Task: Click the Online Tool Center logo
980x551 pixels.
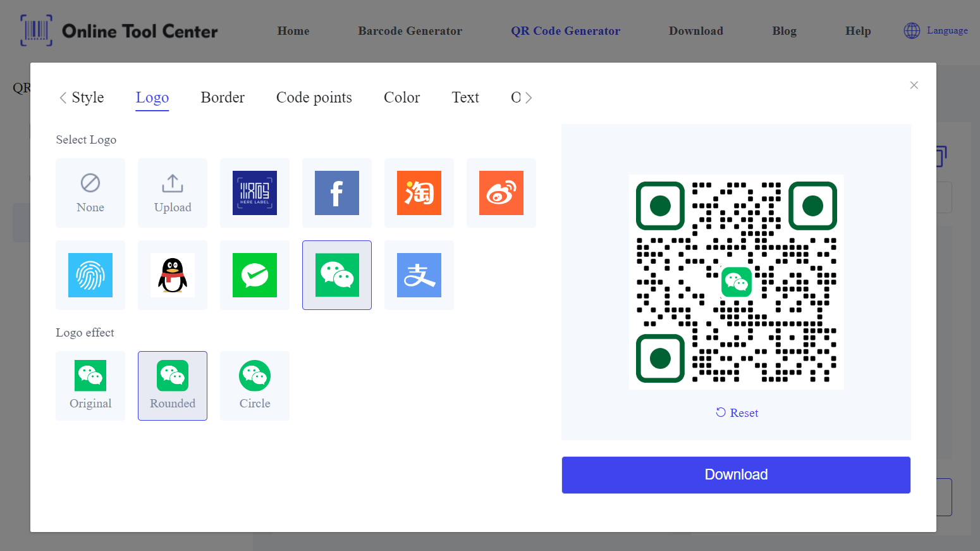Action: [x=119, y=31]
